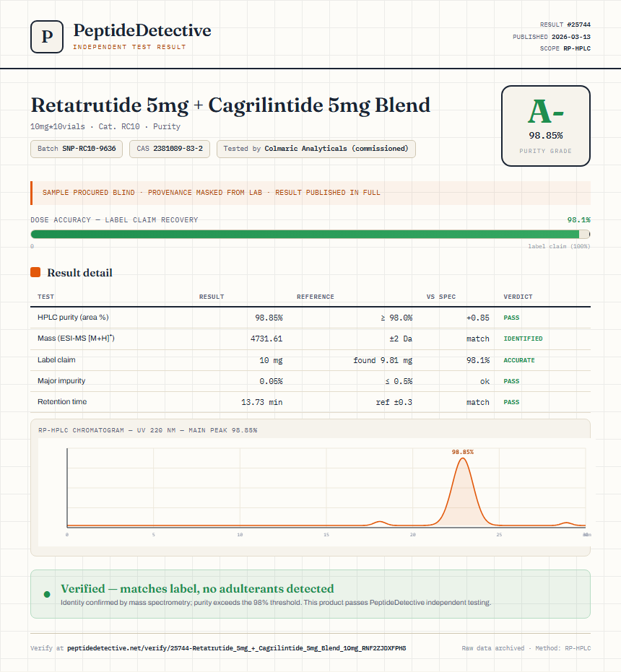Click the INDEPENDENT TEST RESULT tagline
This screenshot has height=672, width=621.
click(x=129, y=47)
